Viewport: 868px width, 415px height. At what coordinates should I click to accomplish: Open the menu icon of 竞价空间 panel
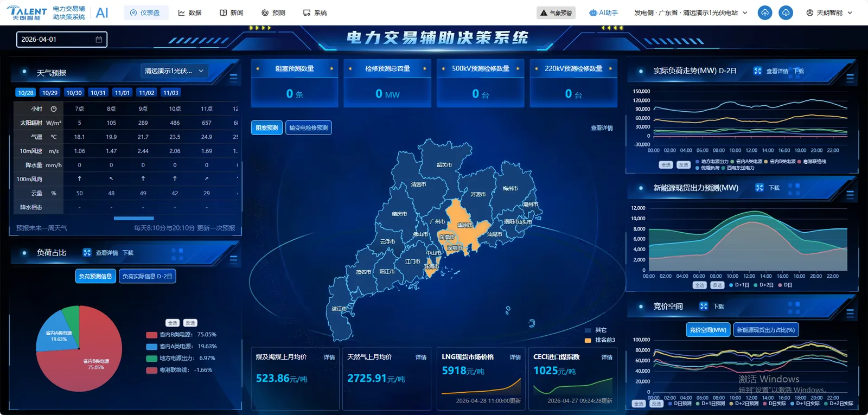coord(850,313)
